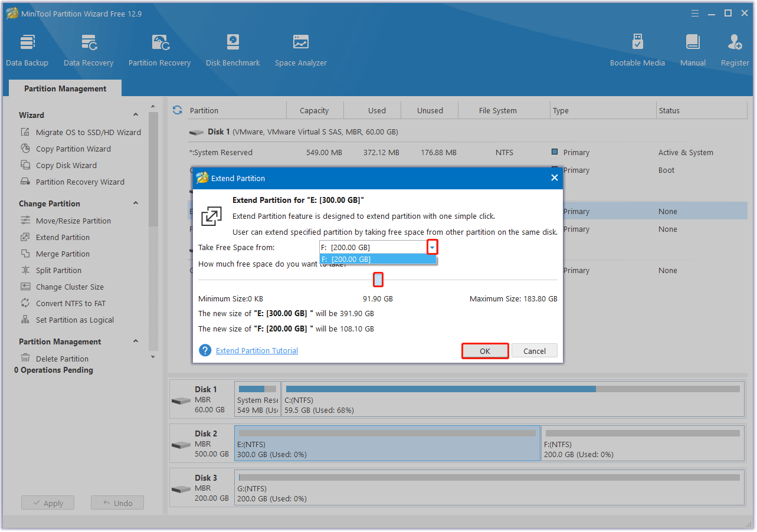Screen dimensions: 757x532
Task: Open the title bar hamburger menu
Action: [694, 13]
